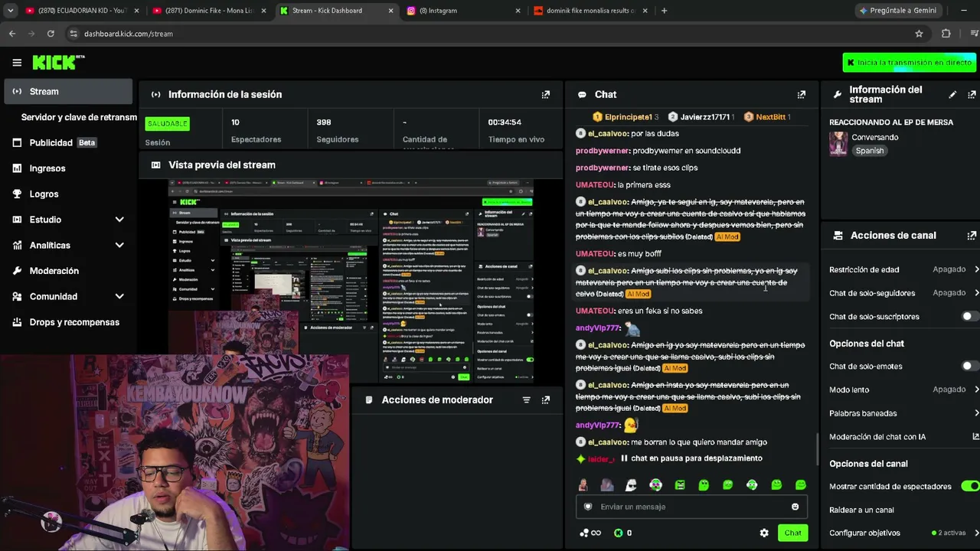Open the site info icon in address bar
980x551 pixels.
(x=73, y=34)
